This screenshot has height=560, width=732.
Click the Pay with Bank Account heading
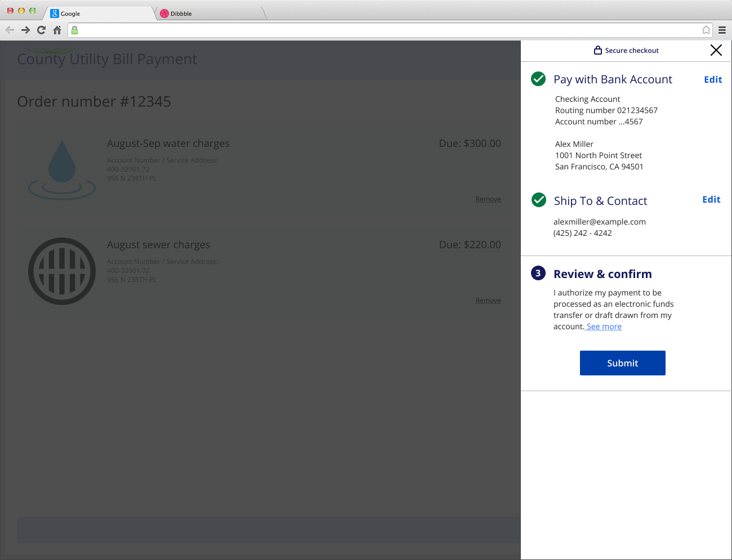[x=613, y=79]
